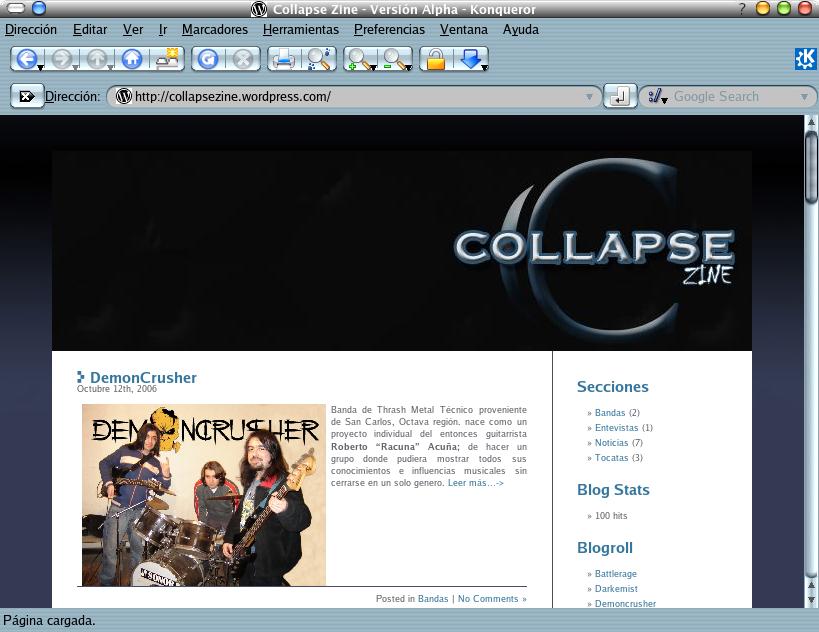Click into the address URL field
Image resolution: width=819 pixels, height=632 pixels.
tap(355, 97)
